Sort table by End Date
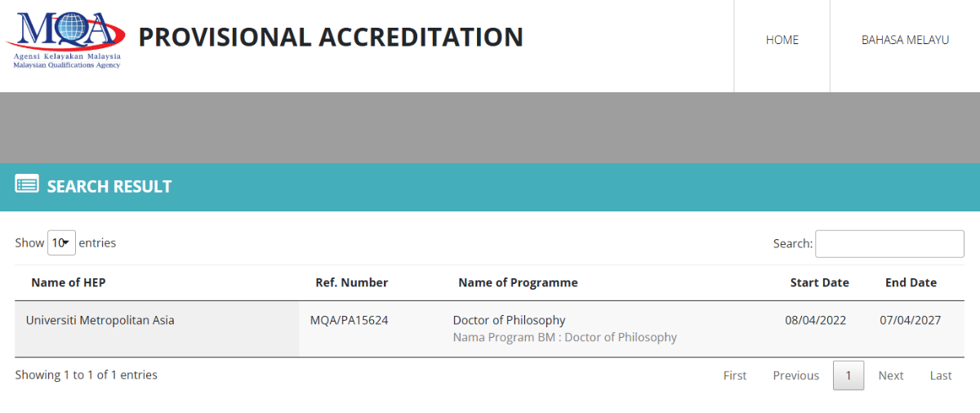This screenshot has height=413, width=980. coord(911,283)
